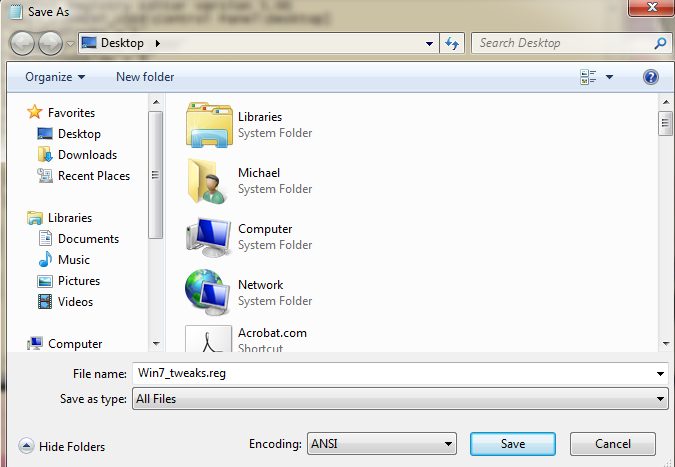
Task: Select Videos library
Action: (x=75, y=302)
